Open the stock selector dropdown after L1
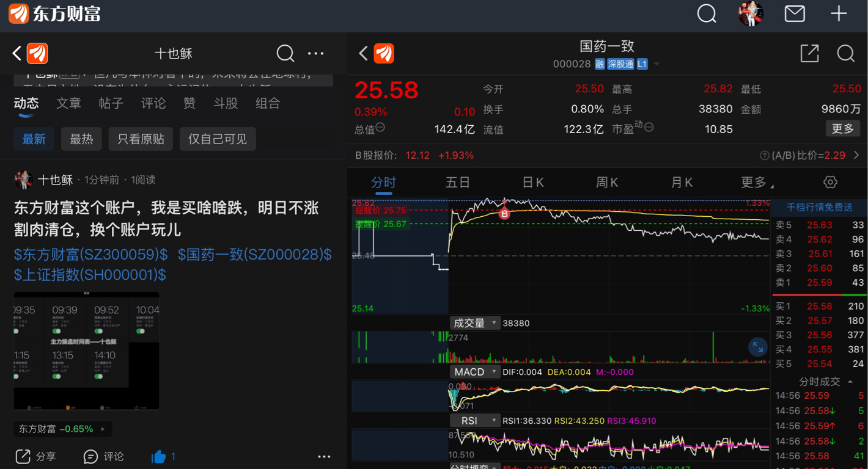The height and width of the screenshot is (469, 868). coord(657,64)
